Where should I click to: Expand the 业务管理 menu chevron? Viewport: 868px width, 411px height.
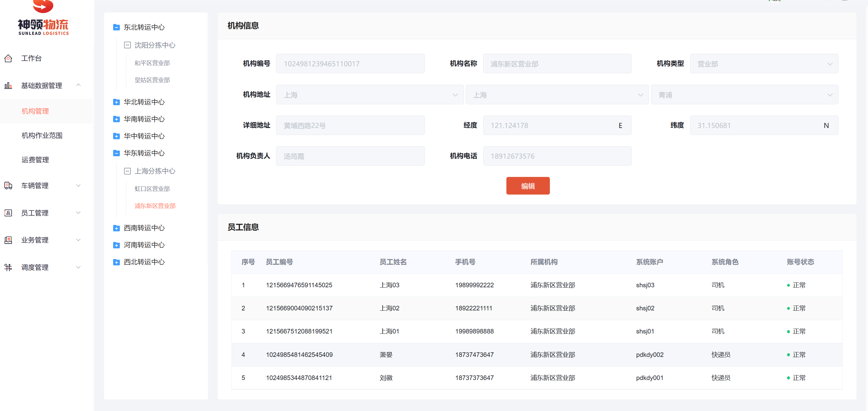pyautogui.click(x=78, y=240)
